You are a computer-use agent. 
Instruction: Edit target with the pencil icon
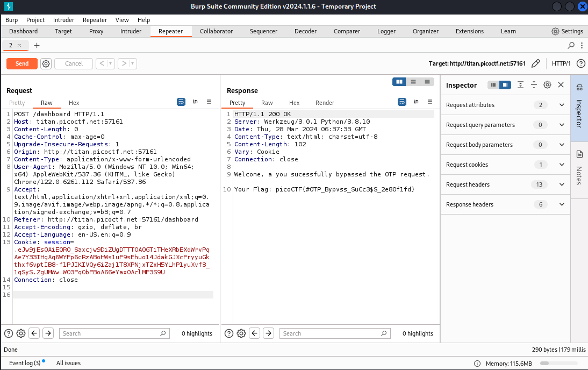pyautogui.click(x=535, y=63)
